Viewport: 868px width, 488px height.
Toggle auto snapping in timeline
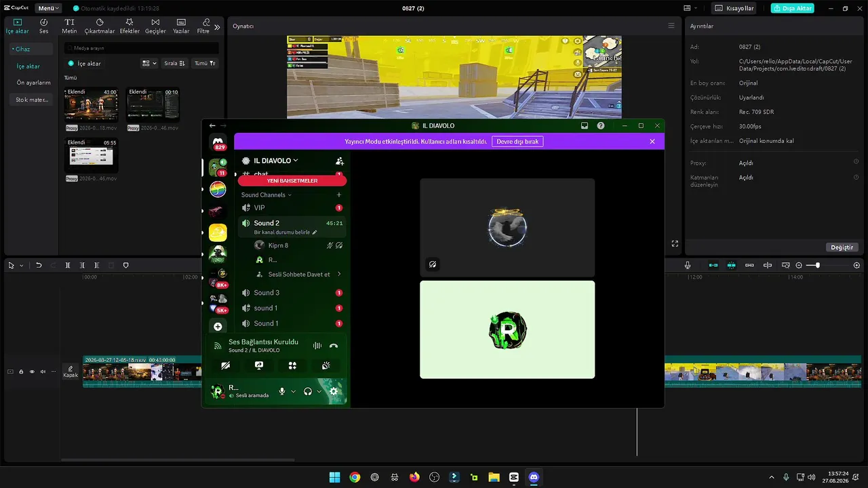[731, 265]
